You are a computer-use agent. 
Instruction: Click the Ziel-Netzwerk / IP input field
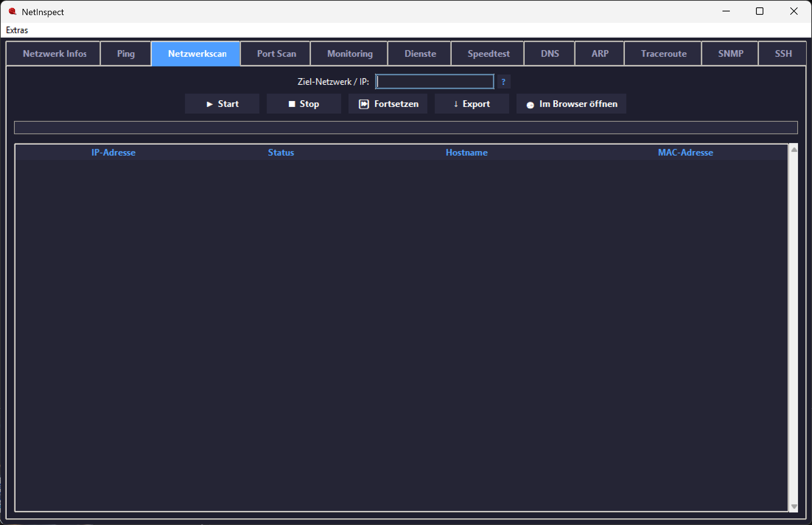(435, 81)
